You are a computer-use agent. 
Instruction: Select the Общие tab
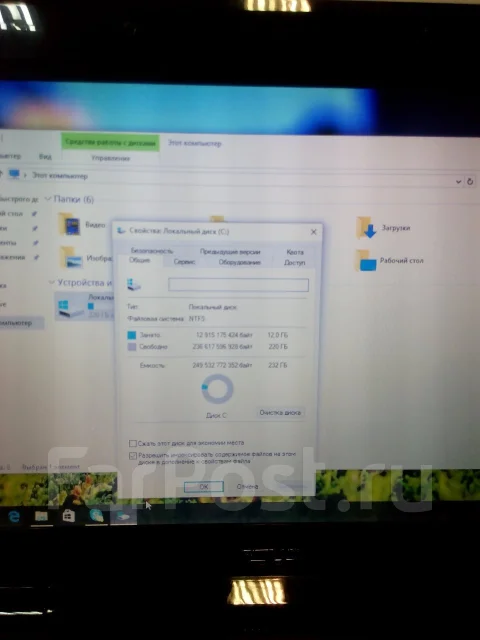[x=140, y=260]
